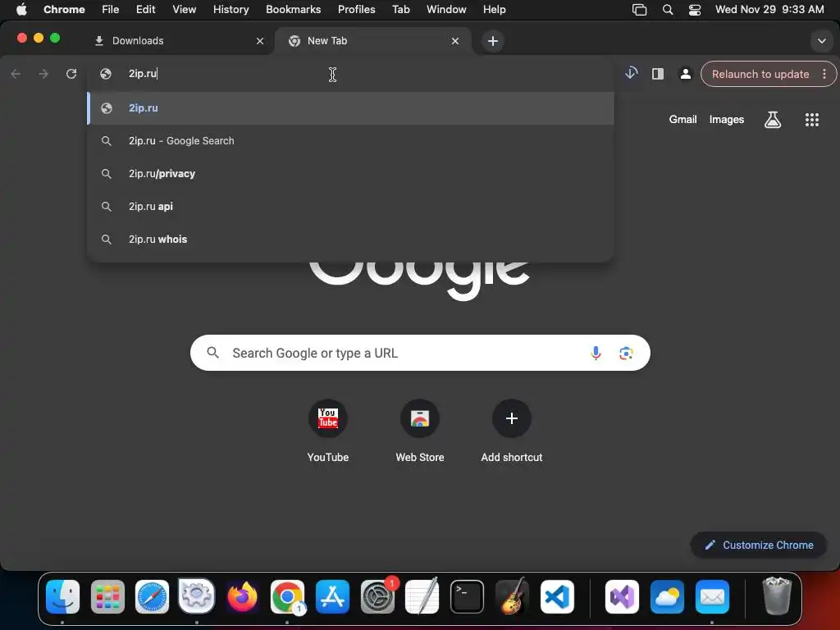Open the Google apps grid
Viewport: 840px width, 630px height.
[811, 120]
